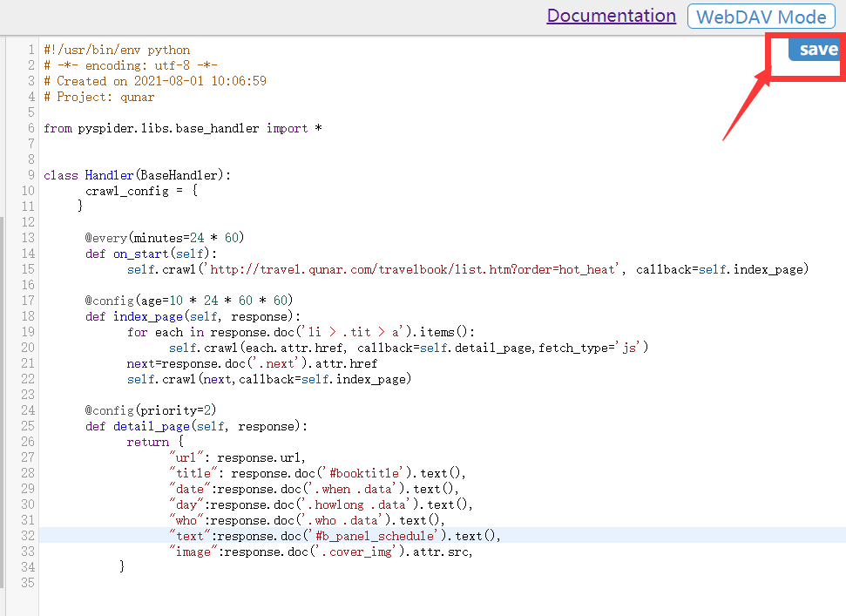
Task: Click the '"who"' .who .data line
Action: (307, 520)
